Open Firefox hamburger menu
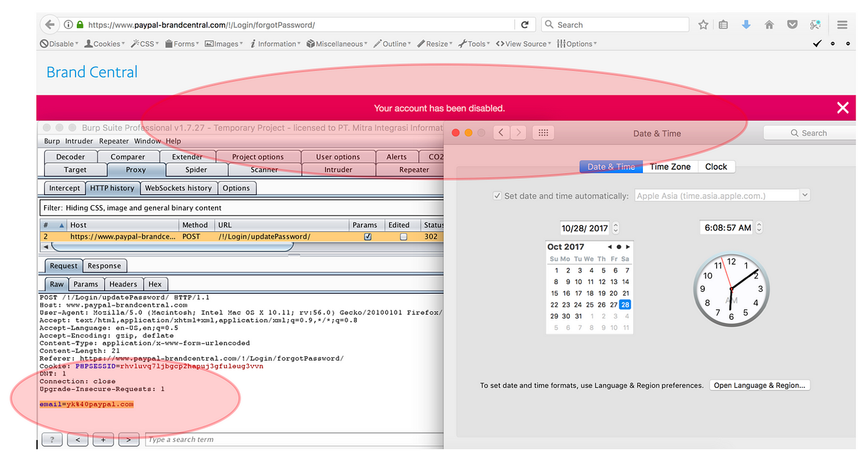 pyautogui.click(x=842, y=25)
